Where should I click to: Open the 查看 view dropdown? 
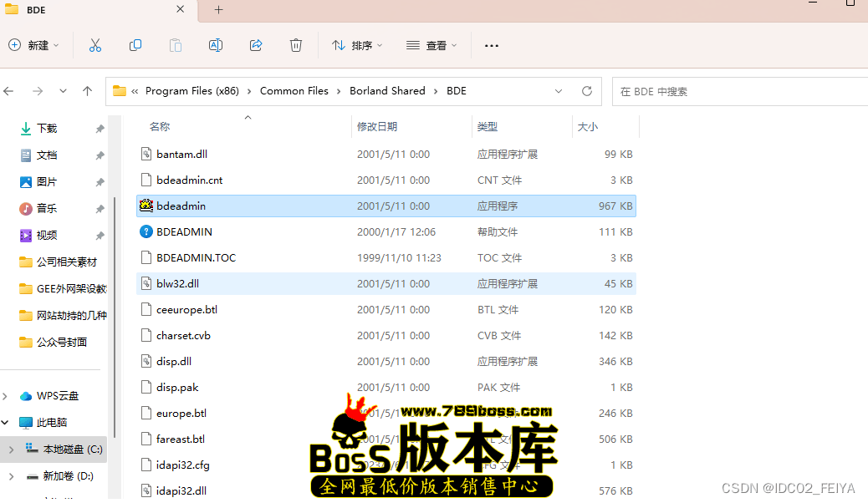[431, 45]
